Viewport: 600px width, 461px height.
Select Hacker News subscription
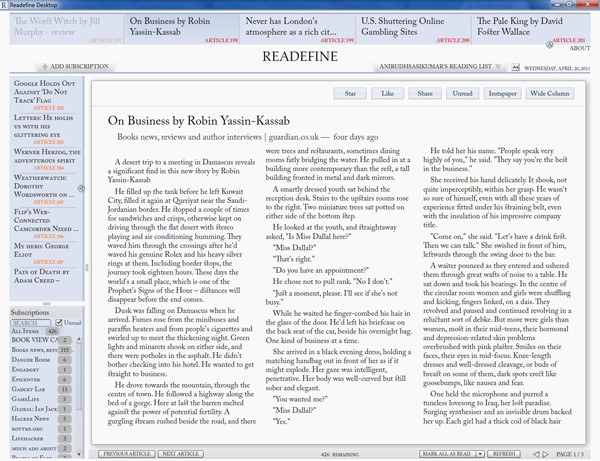point(41,419)
